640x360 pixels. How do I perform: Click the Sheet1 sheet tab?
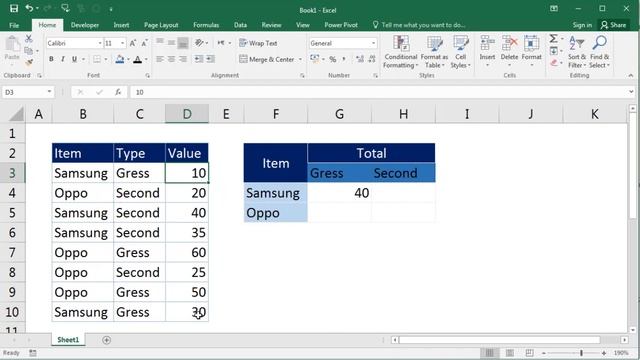(x=68, y=340)
